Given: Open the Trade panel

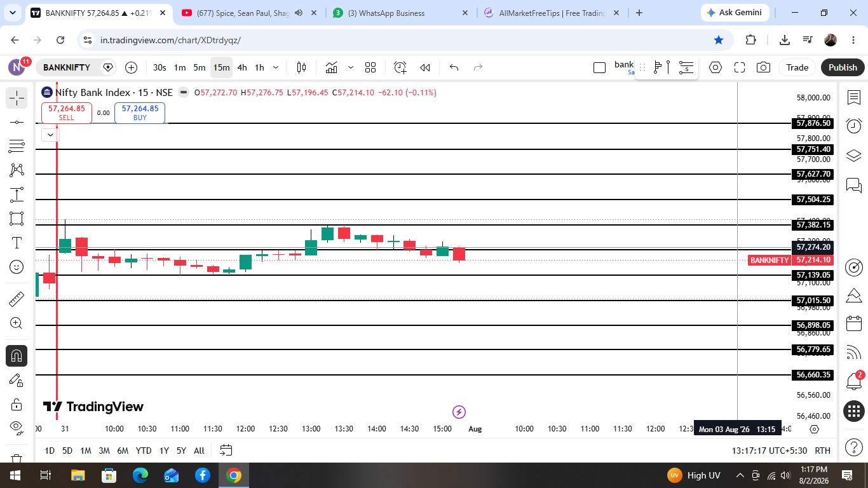Looking at the screenshot, I should tap(797, 67).
